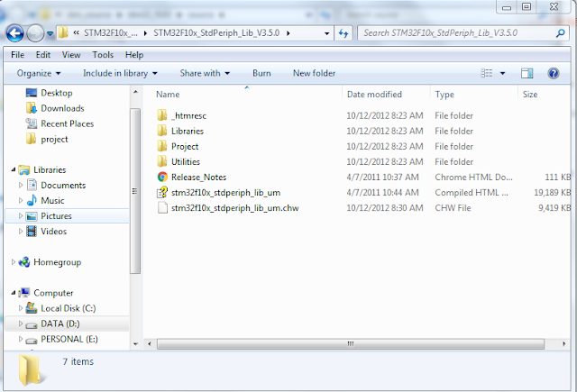The image size is (577, 392).
Task: Select the Project folder in file list
Action: (185, 147)
